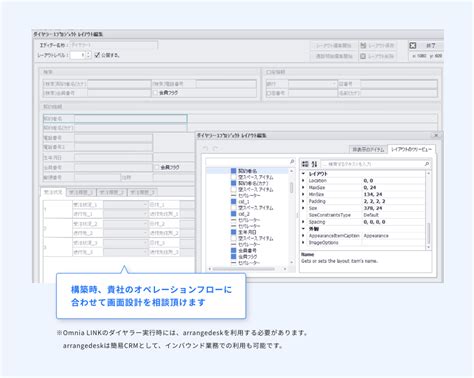The width and height of the screenshot is (474, 378).
Task: Toggle 会員フラグ checkbox in the search group
Action: pyautogui.click(x=155, y=93)
